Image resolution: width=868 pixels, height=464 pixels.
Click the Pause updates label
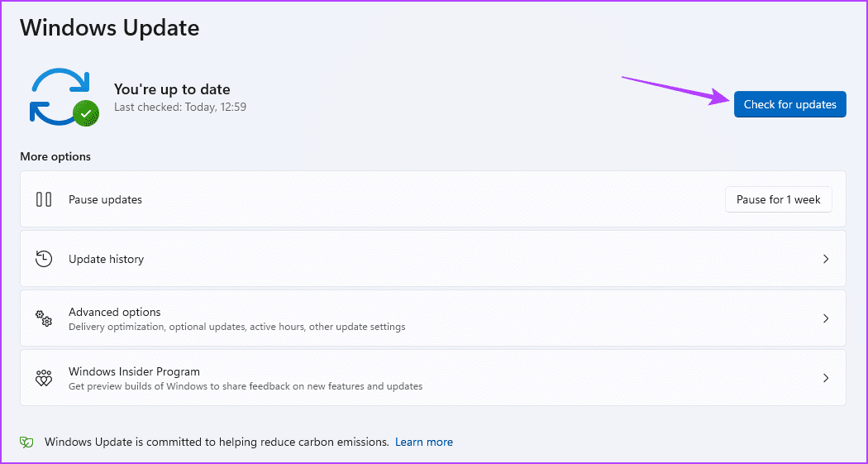coord(105,199)
